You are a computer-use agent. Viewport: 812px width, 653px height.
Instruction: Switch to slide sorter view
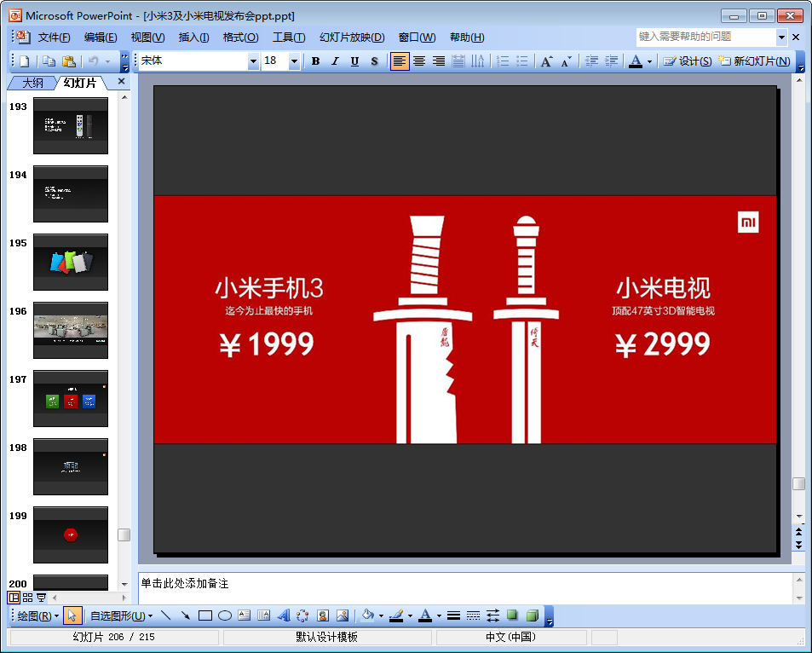click(27, 598)
